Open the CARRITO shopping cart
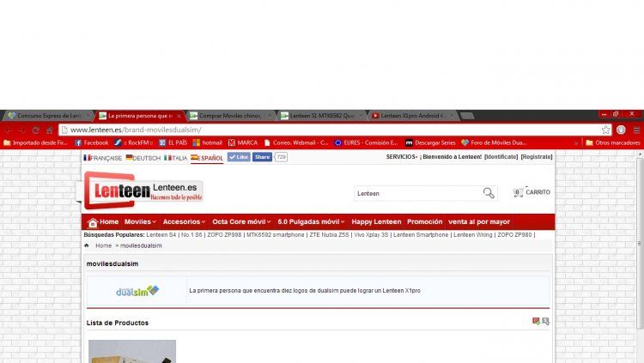This screenshot has height=363, width=644. pyautogui.click(x=532, y=192)
